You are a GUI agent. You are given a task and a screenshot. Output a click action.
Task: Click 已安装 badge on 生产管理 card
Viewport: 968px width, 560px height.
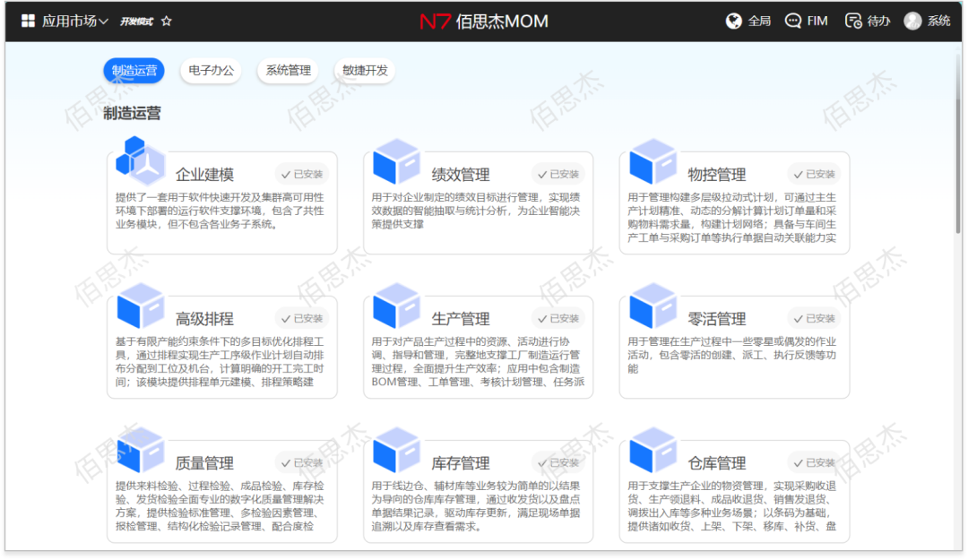click(x=558, y=319)
